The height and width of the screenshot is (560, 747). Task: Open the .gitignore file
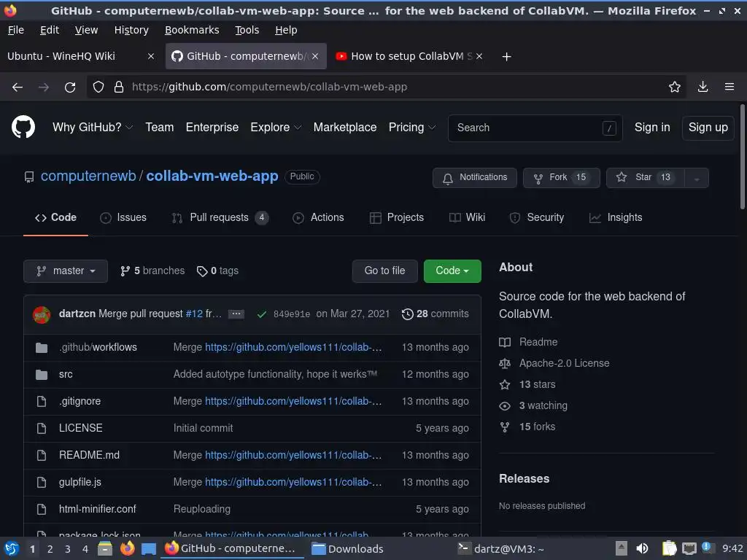pyautogui.click(x=80, y=401)
